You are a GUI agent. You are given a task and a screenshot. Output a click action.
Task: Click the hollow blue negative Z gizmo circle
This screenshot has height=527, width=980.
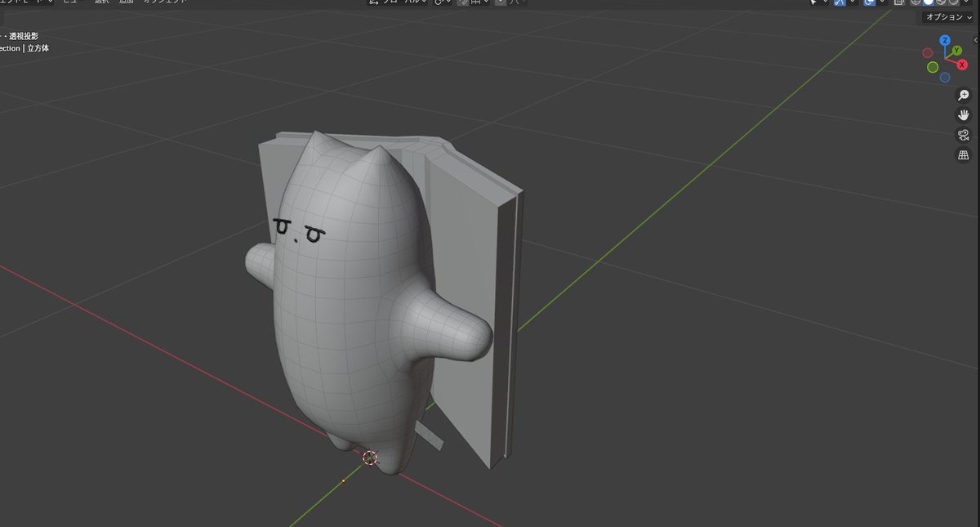(x=945, y=78)
